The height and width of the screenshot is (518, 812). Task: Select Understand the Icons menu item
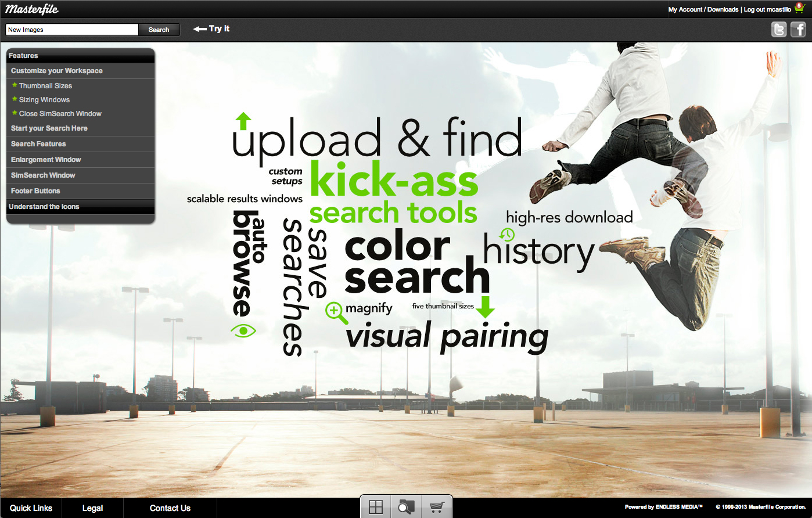point(44,206)
